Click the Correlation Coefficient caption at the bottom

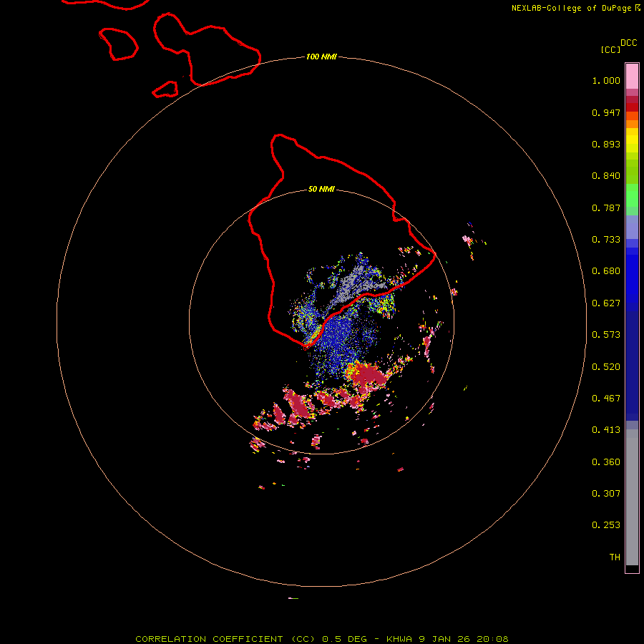coord(322,639)
